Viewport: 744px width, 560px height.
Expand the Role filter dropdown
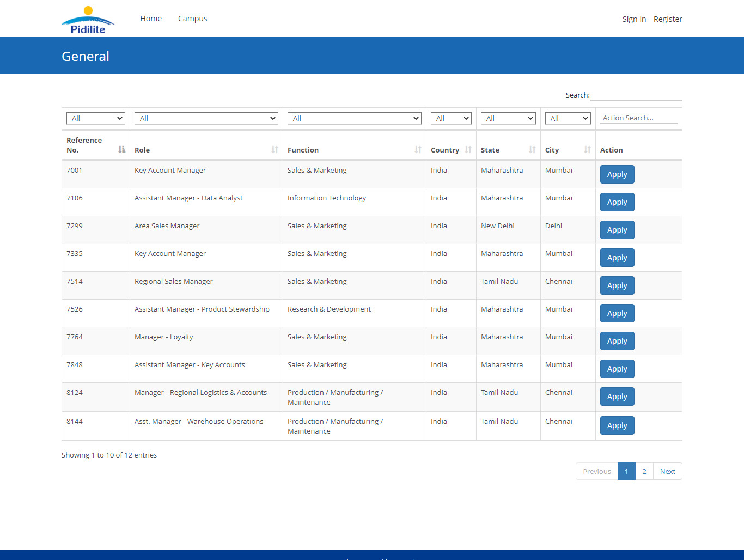[x=206, y=118]
